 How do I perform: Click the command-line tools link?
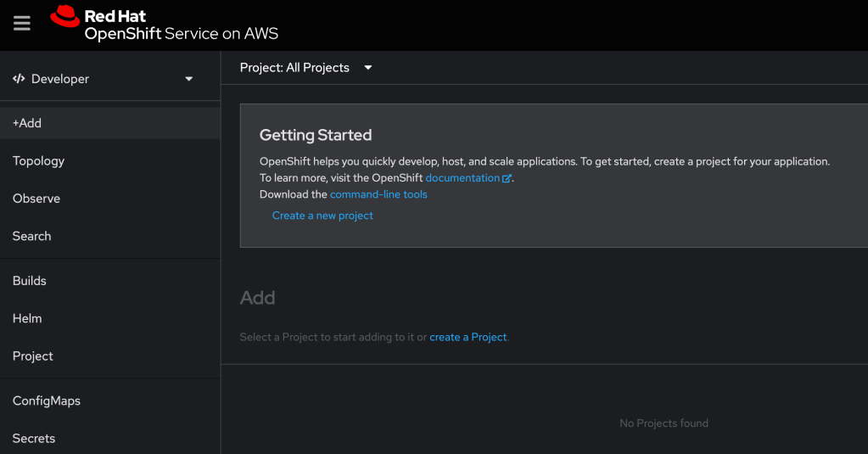tap(378, 194)
